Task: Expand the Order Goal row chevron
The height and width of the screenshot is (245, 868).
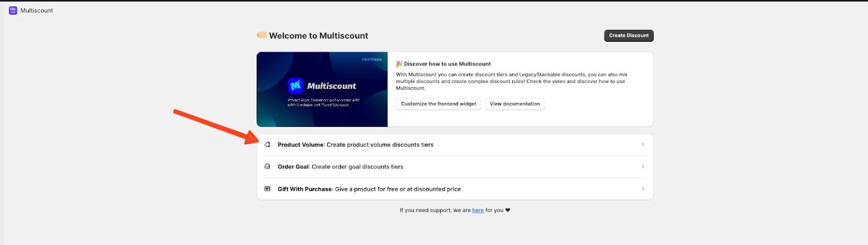Action: 643,166
